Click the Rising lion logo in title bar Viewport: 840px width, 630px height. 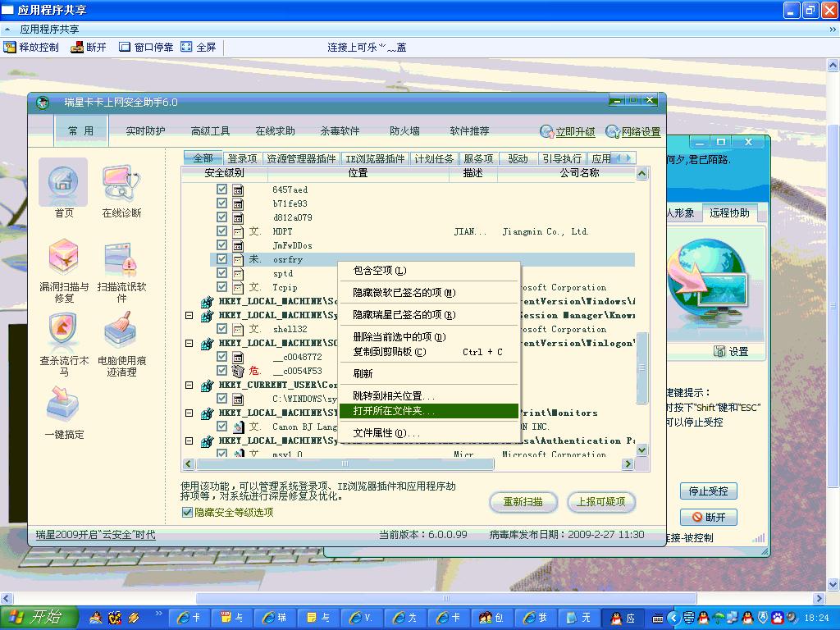(x=43, y=102)
